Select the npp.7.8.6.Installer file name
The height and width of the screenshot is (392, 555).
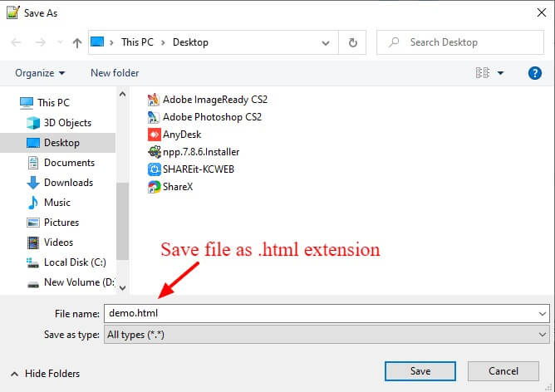(201, 152)
